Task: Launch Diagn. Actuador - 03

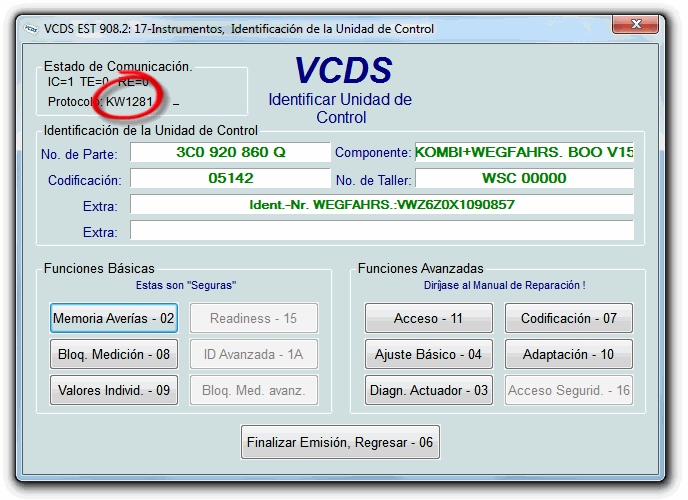Action: 429,390
